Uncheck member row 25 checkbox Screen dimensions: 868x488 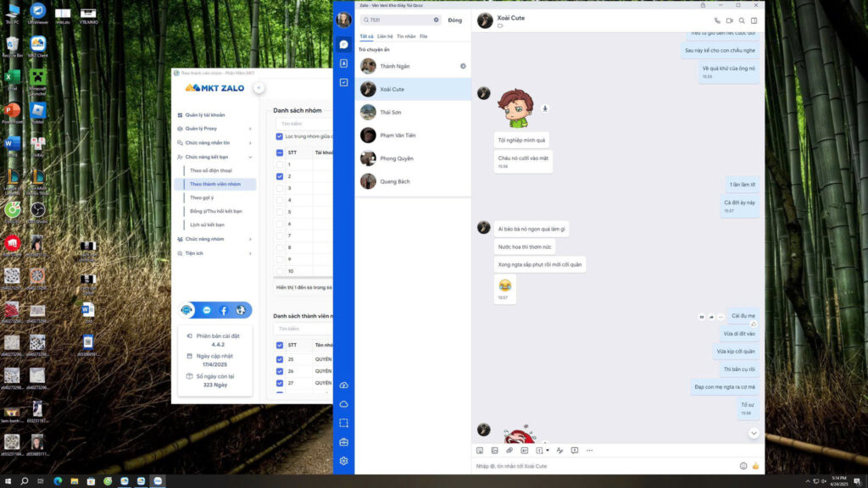point(281,359)
